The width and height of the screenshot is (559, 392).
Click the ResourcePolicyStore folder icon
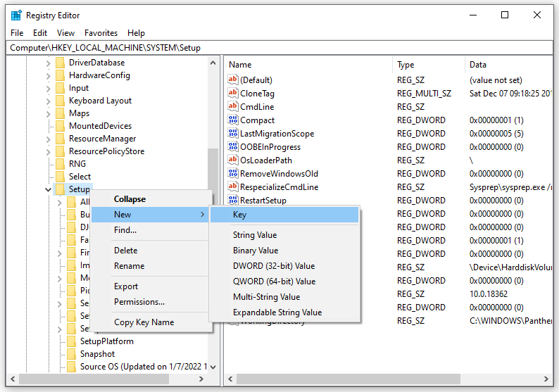61,151
